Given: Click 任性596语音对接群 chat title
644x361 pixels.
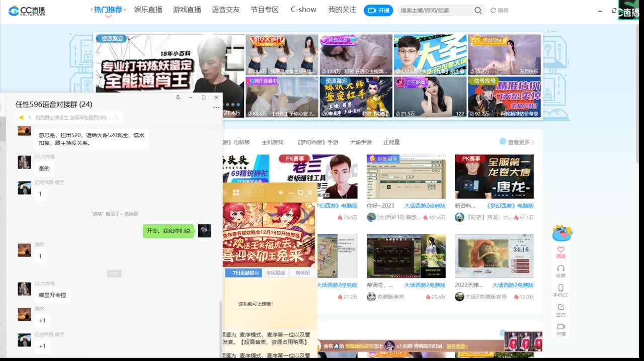Looking at the screenshot, I should point(54,105).
